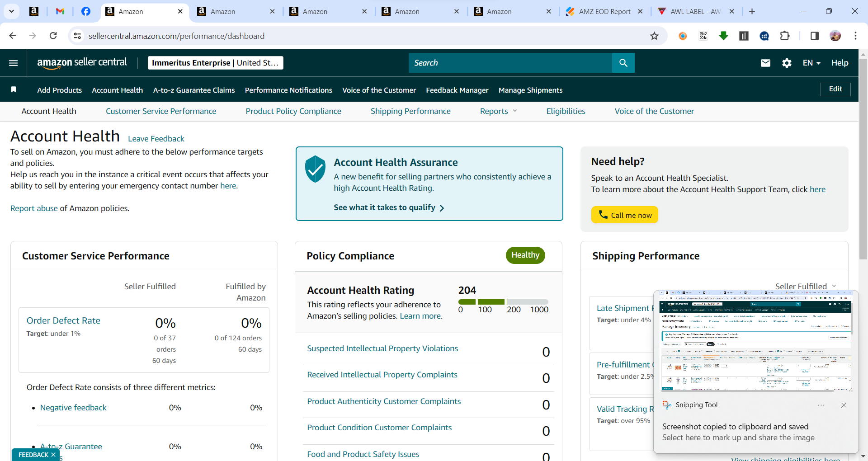Open the Seller Fulfilled dropdown in Shipping Performance
This screenshot has height=461, width=868.
pos(806,287)
